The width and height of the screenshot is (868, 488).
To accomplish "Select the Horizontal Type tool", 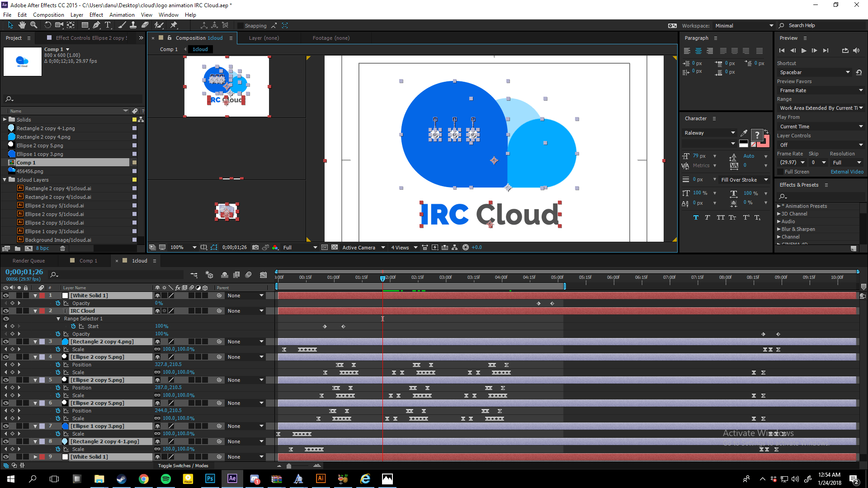I will click(108, 25).
